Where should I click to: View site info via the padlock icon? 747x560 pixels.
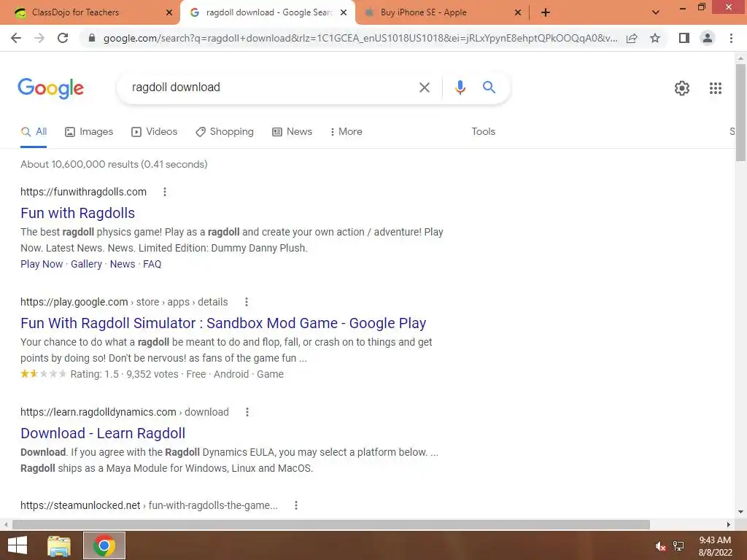click(92, 38)
